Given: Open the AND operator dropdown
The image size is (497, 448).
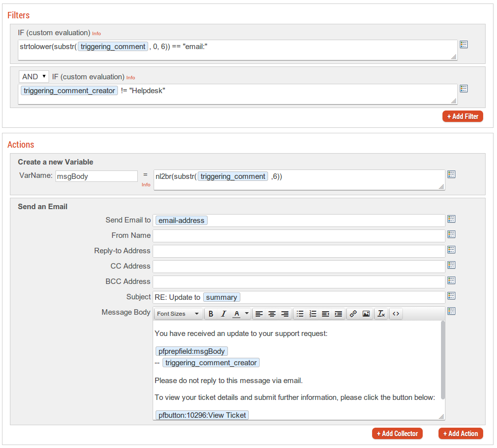Looking at the screenshot, I should point(34,77).
